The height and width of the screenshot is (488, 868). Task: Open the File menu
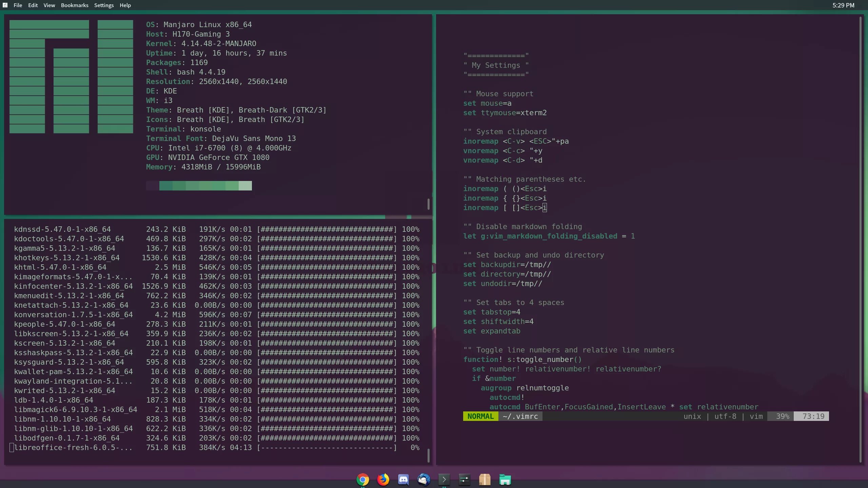pyautogui.click(x=18, y=5)
